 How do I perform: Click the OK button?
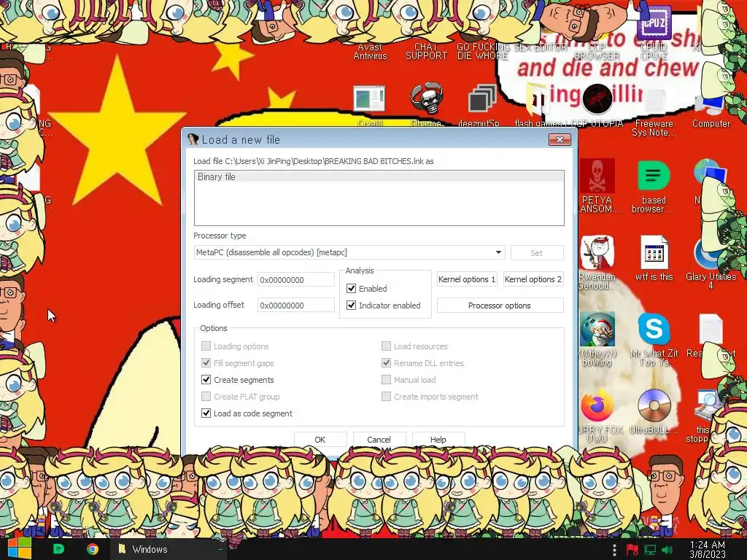[x=320, y=440]
